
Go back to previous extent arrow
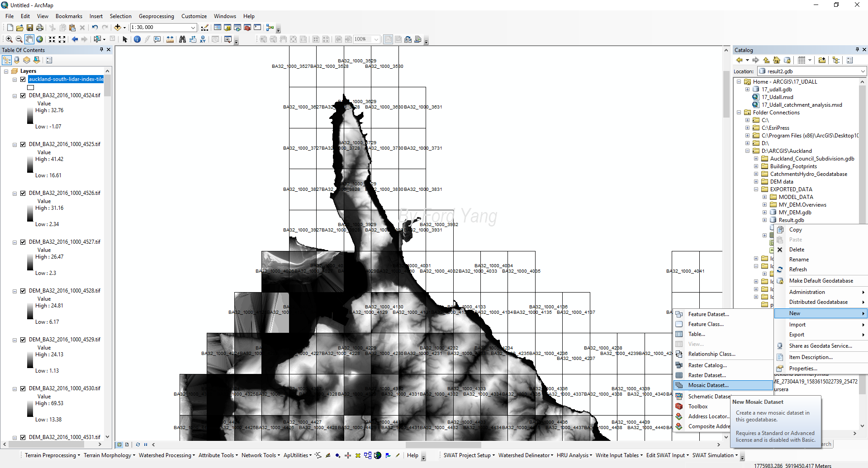click(x=75, y=39)
